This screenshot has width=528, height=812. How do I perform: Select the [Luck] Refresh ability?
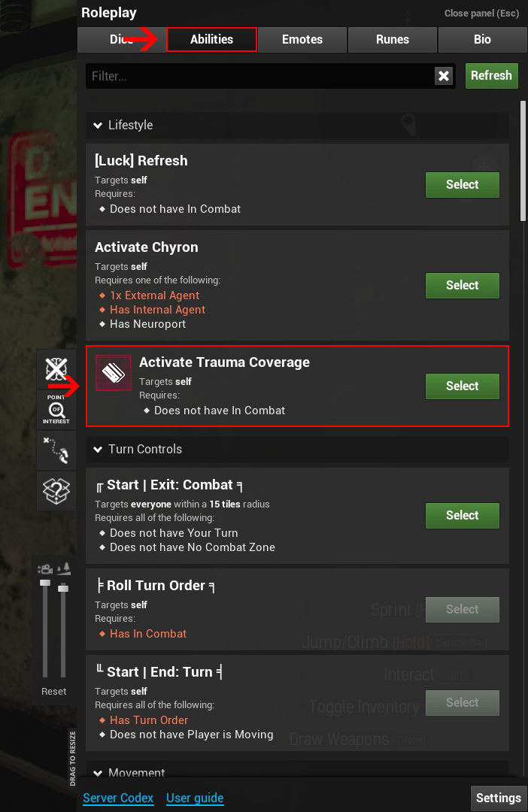462,185
